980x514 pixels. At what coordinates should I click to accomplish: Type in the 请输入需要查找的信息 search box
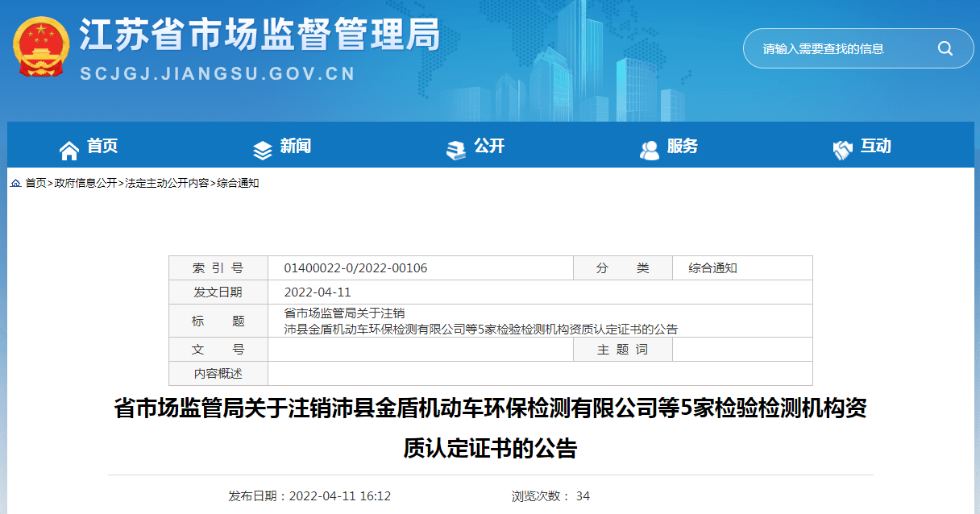[x=838, y=48]
